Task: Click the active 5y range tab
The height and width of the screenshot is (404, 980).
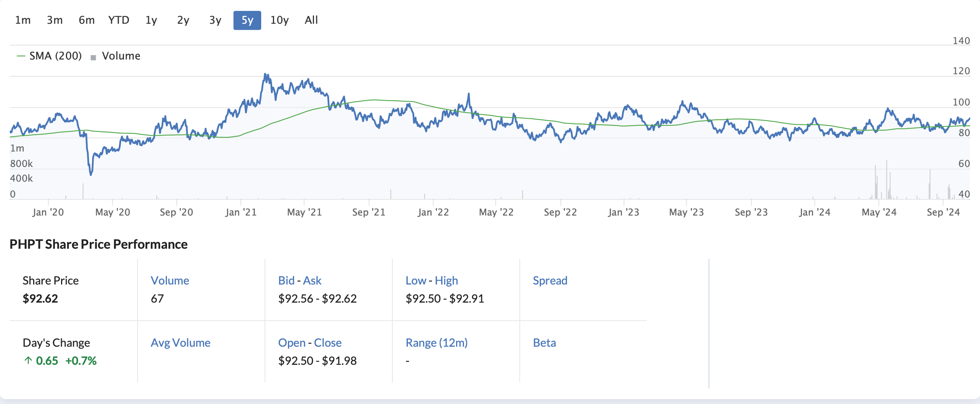Action: (247, 20)
